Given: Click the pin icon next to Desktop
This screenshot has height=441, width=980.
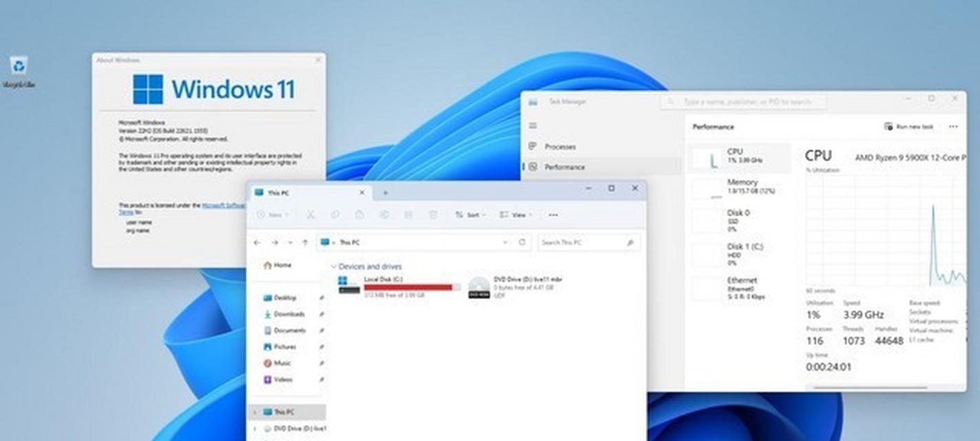Looking at the screenshot, I should [322, 298].
